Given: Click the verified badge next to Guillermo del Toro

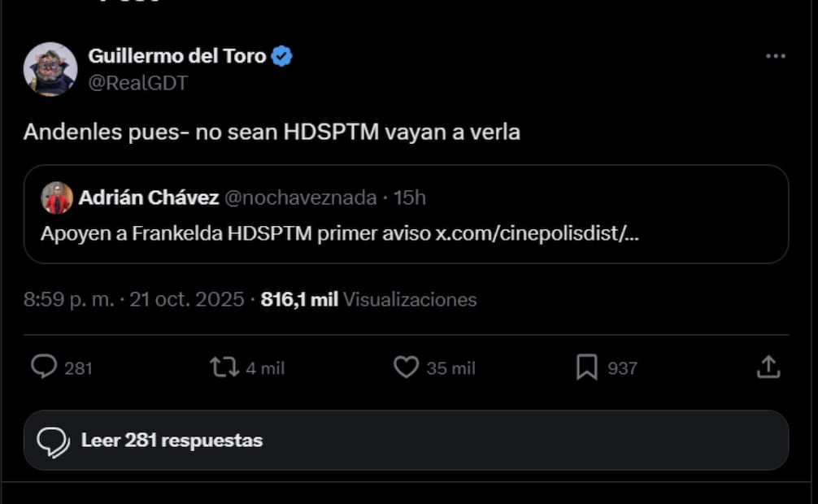Looking at the screenshot, I should [280, 56].
